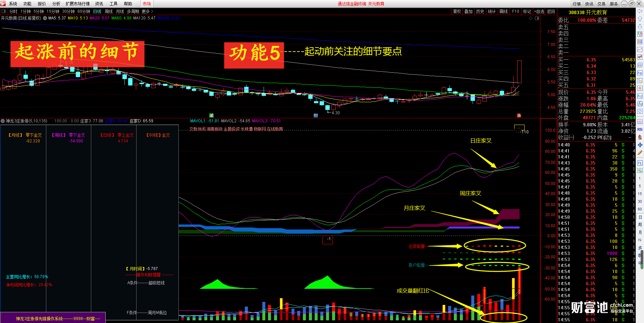The image size is (644, 323).
Task: Toggle 复权 price adjustment
Action: 457,11
